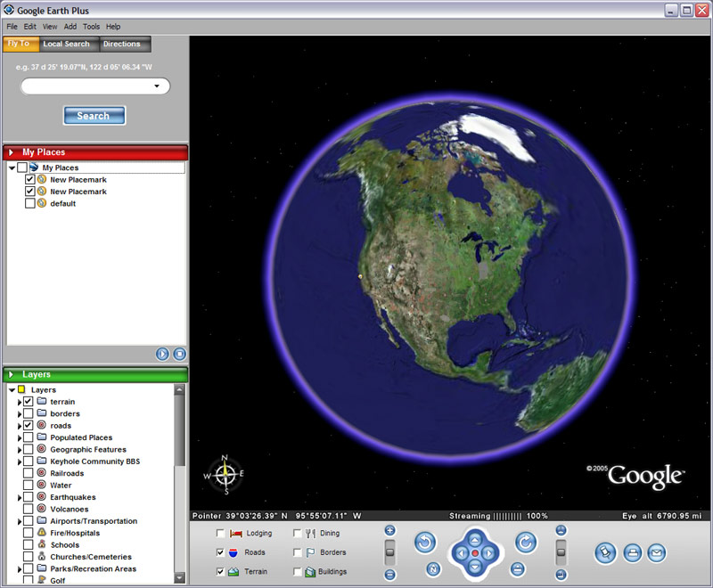Click the zoom in plus button
Screen dimensions: 713x588
[x=389, y=531]
